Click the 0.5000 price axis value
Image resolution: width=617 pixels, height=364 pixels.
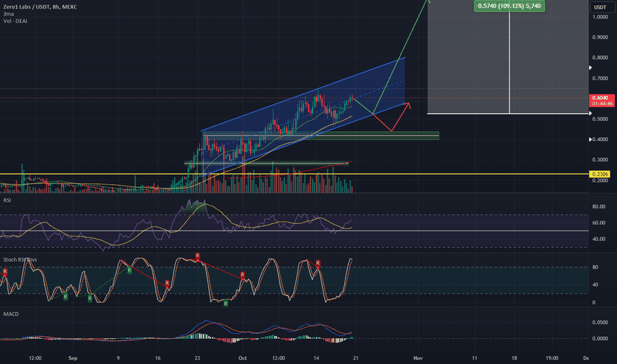[x=600, y=119]
